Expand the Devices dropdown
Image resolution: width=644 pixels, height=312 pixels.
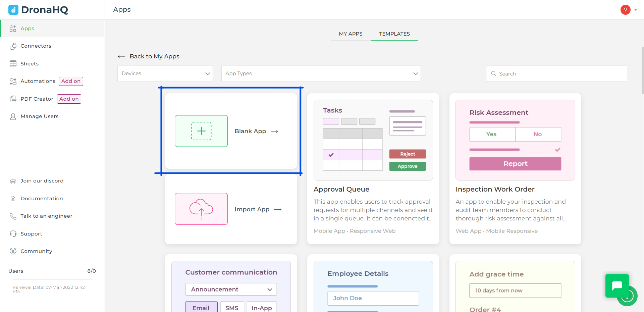pyautogui.click(x=165, y=73)
